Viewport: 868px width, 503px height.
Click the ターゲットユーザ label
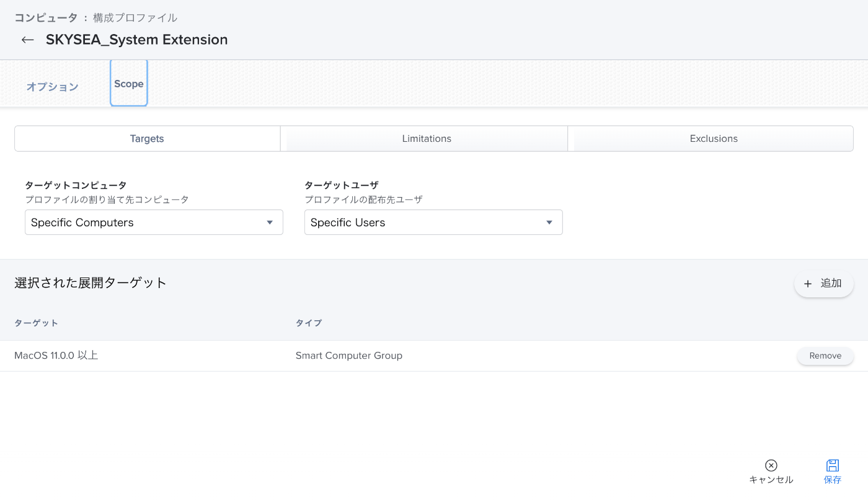[342, 185]
